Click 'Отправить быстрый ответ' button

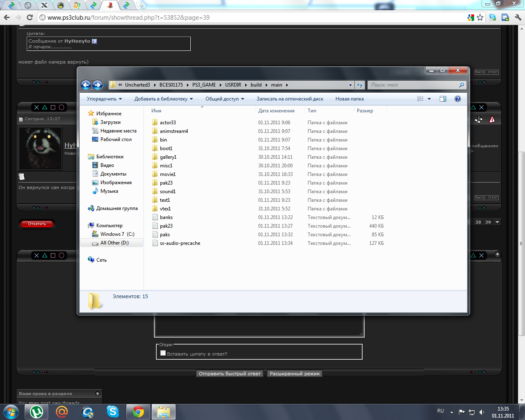230,374
